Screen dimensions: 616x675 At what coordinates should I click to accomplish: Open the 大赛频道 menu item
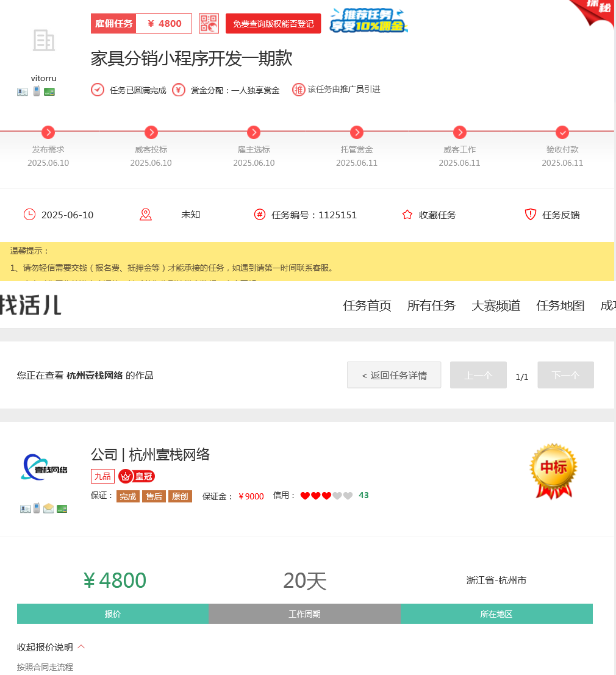point(495,305)
